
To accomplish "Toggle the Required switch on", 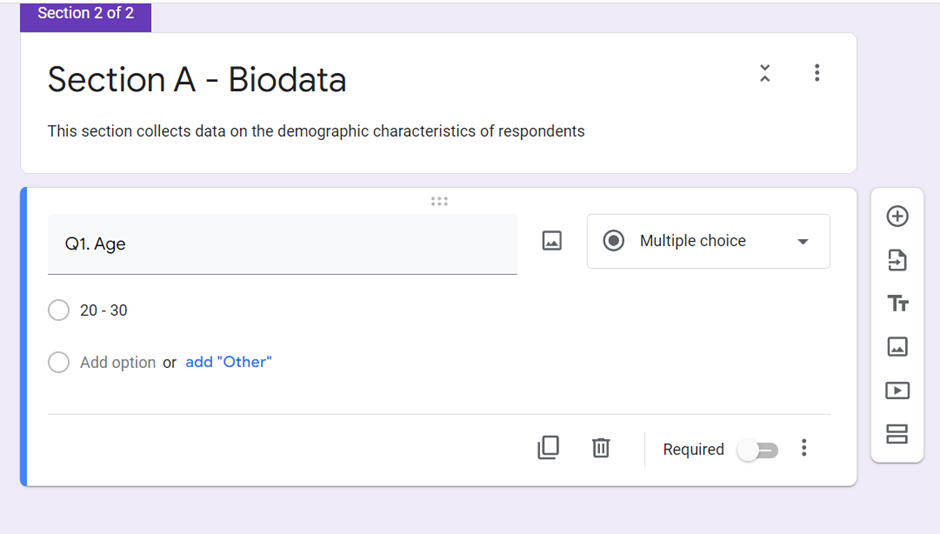I will (758, 449).
